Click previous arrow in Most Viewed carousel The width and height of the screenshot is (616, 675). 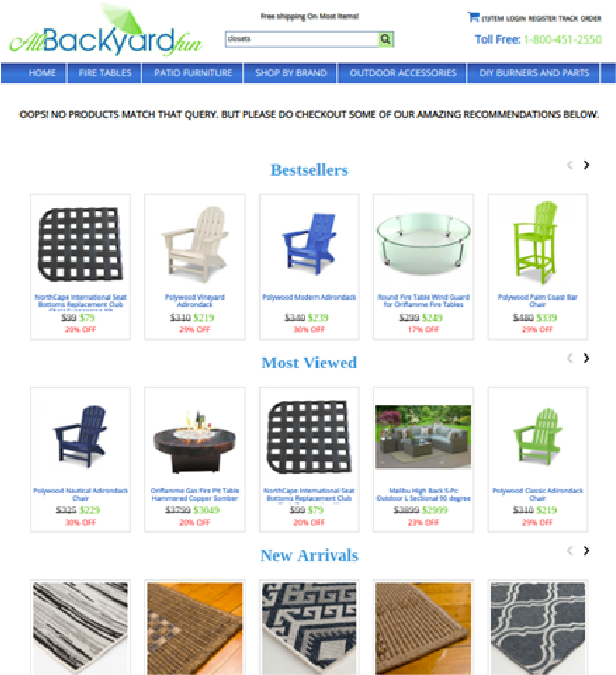click(570, 358)
